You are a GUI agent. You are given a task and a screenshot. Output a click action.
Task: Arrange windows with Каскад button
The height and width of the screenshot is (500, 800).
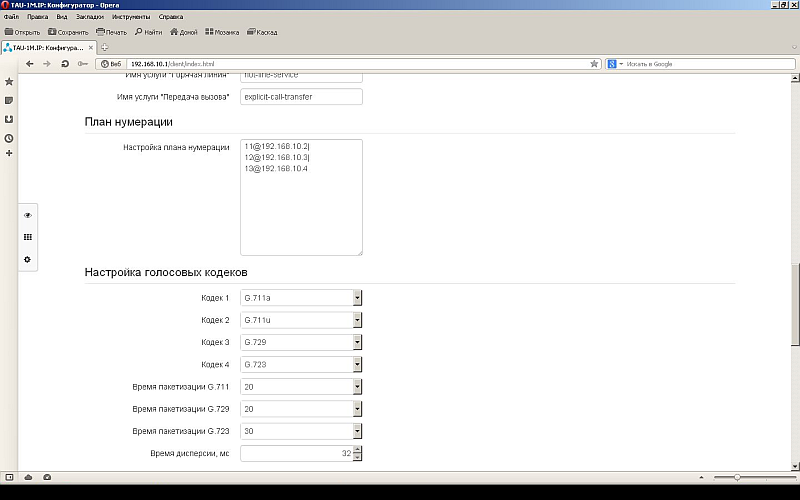click(x=262, y=32)
